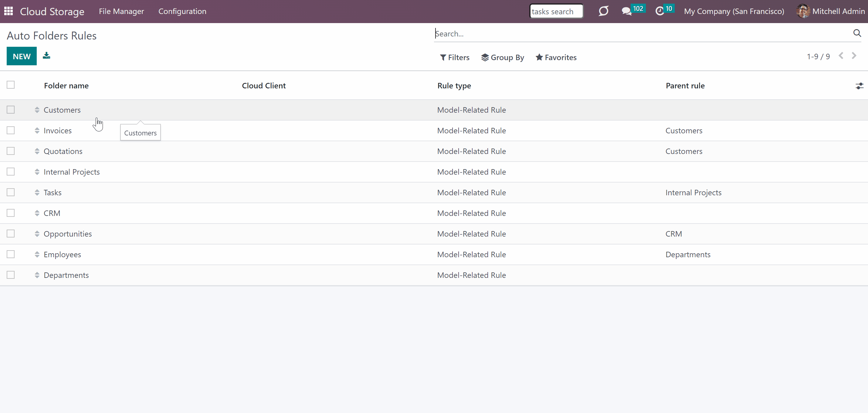Check the CRM row checkbox

tap(11, 213)
